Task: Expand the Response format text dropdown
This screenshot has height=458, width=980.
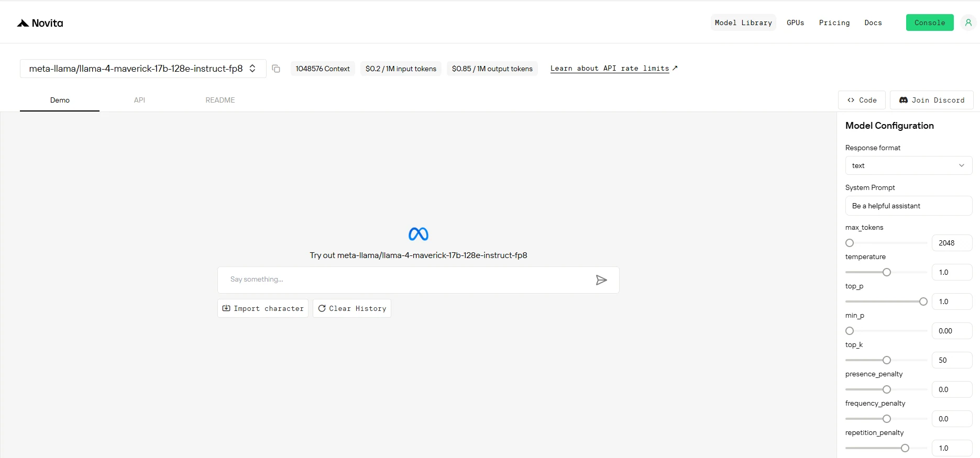Action: (x=909, y=165)
